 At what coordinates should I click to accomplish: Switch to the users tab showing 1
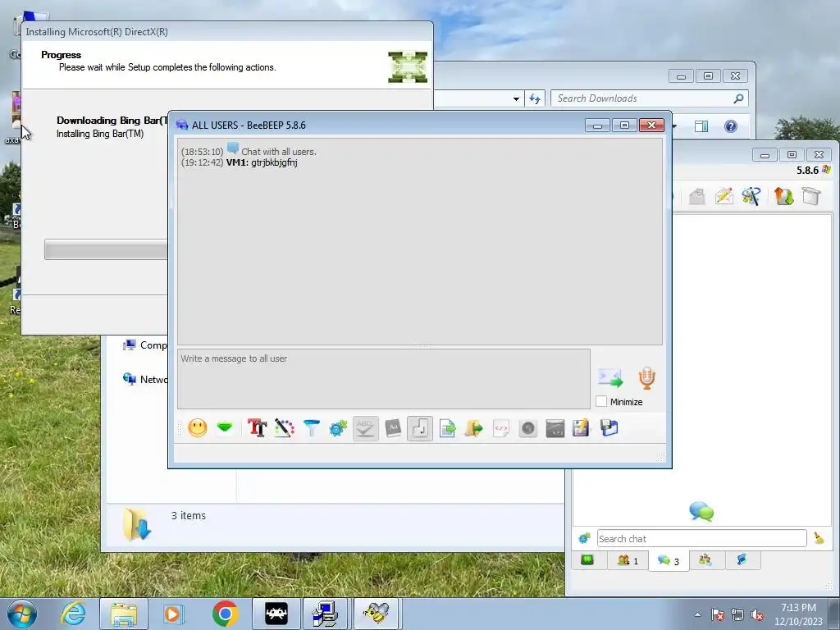pyautogui.click(x=628, y=560)
